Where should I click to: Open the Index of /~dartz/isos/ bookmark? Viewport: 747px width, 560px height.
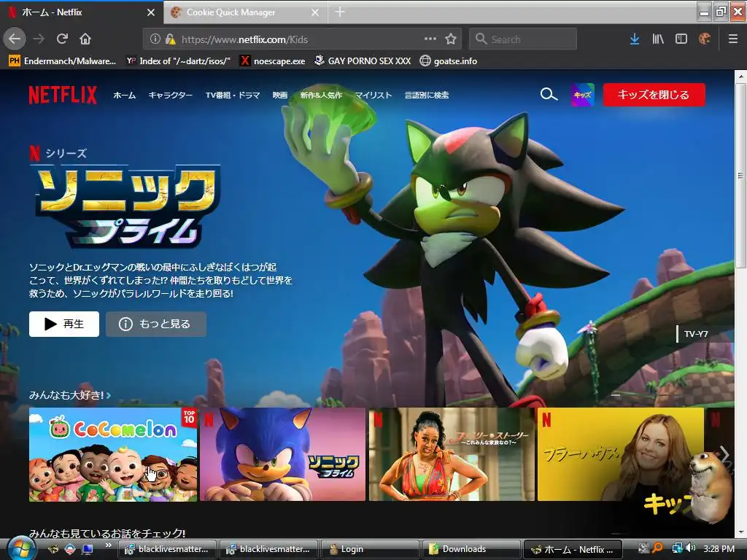178,61
